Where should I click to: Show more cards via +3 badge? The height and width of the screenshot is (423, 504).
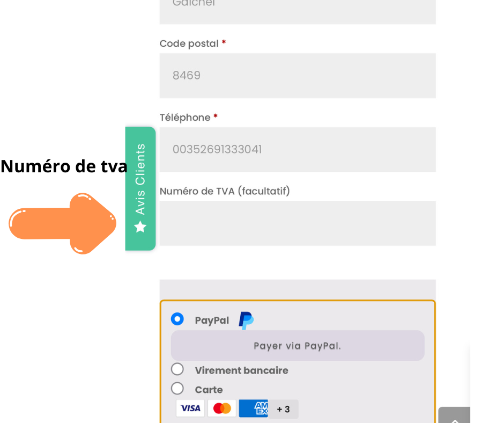point(283,409)
